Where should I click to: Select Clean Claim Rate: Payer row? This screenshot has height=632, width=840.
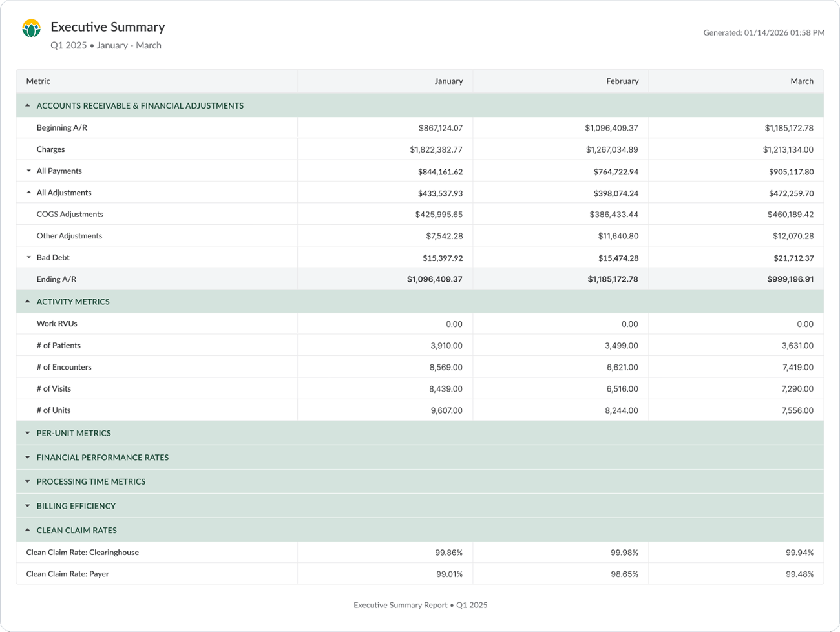(67, 574)
